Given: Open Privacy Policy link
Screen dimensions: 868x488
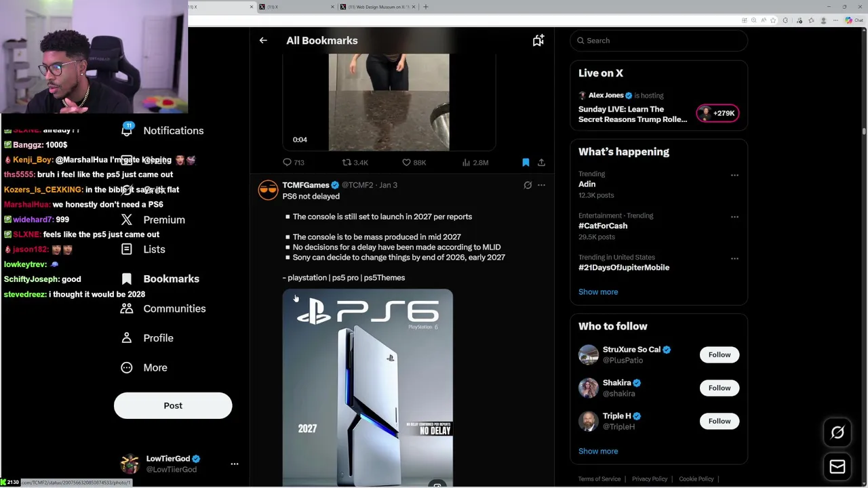Looking at the screenshot, I should (x=650, y=479).
